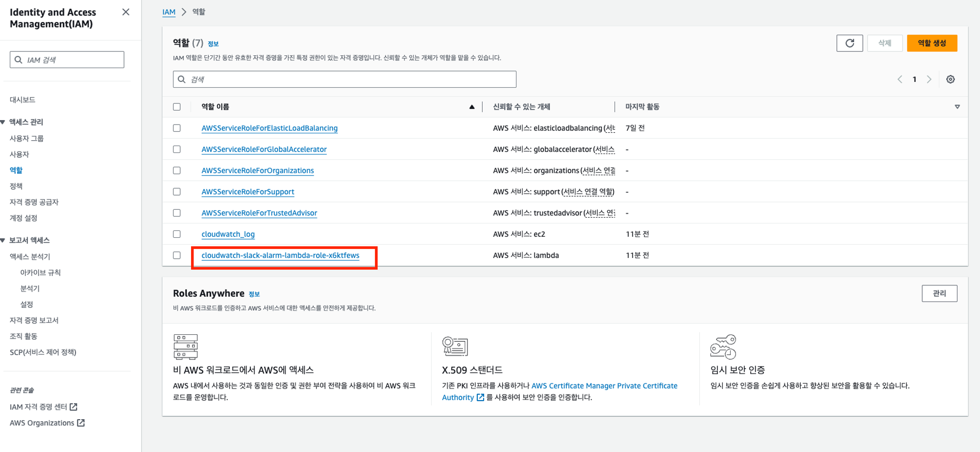Check cloudwatch-slack-alarm-lambda-role row checkbox
Screen dimensions: 980x452
click(x=177, y=255)
